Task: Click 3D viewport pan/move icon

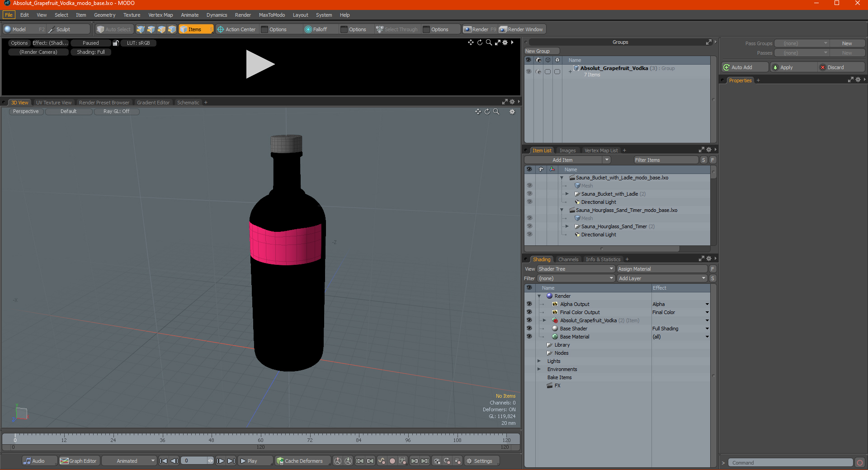Action: 478,112
